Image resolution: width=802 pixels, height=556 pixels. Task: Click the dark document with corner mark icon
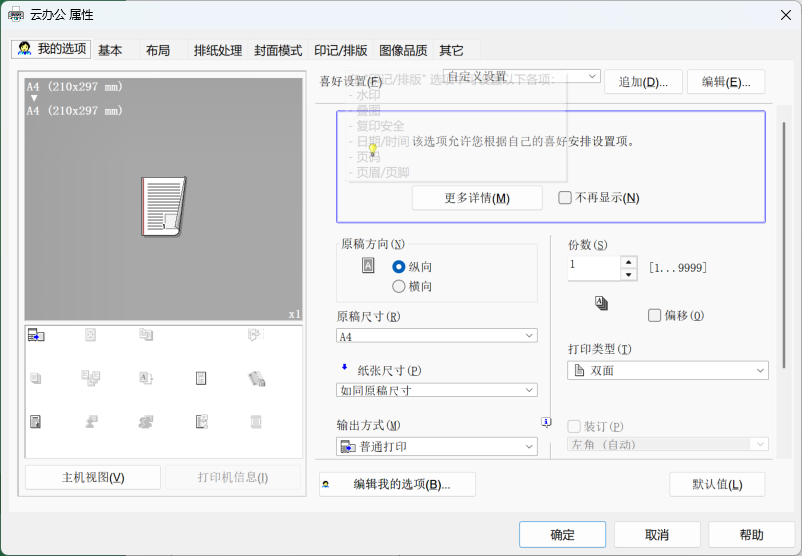point(35,422)
